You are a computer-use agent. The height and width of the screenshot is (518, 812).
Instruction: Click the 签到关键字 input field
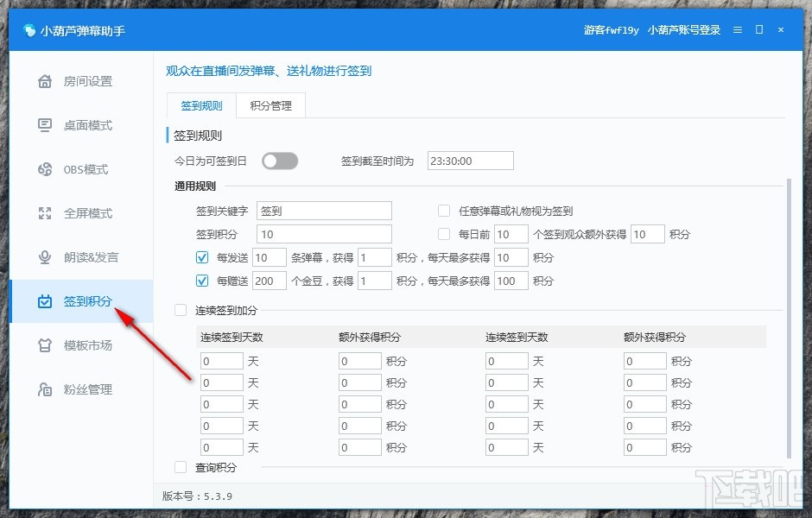click(x=324, y=211)
